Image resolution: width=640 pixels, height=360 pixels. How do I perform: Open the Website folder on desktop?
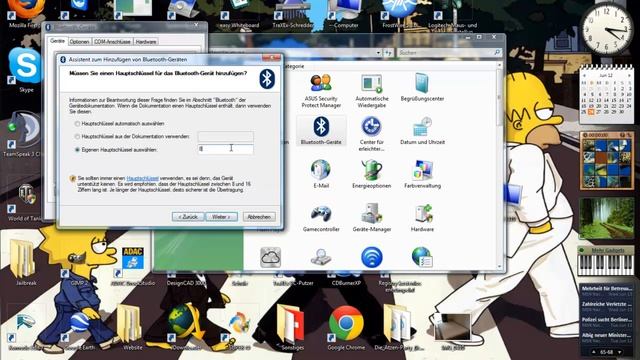[132, 328]
